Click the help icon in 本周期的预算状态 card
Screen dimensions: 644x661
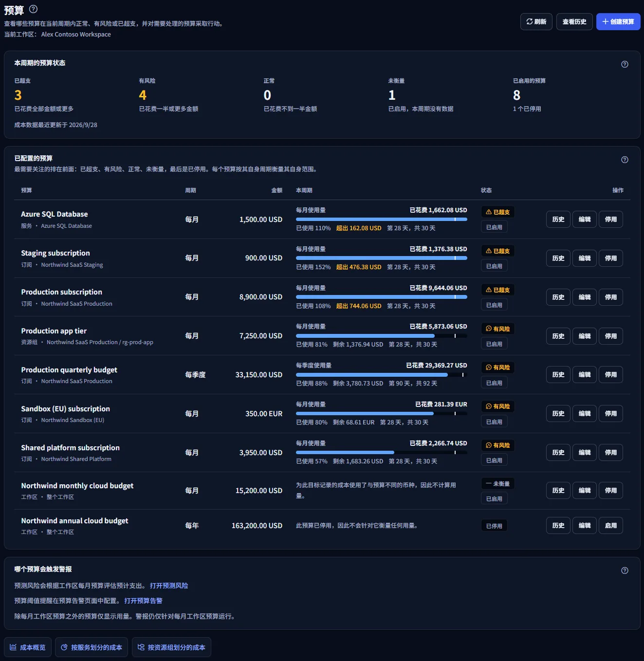point(625,64)
